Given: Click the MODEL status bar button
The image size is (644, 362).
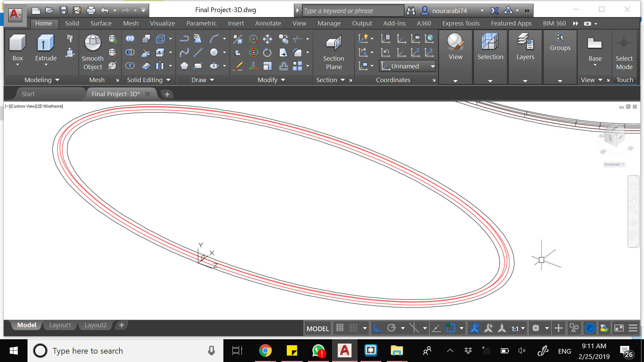Looking at the screenshot, I should pos(317,328).
